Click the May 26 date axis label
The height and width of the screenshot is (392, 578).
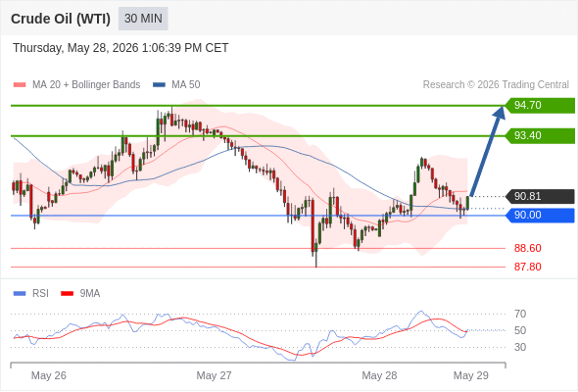[49, 375]
